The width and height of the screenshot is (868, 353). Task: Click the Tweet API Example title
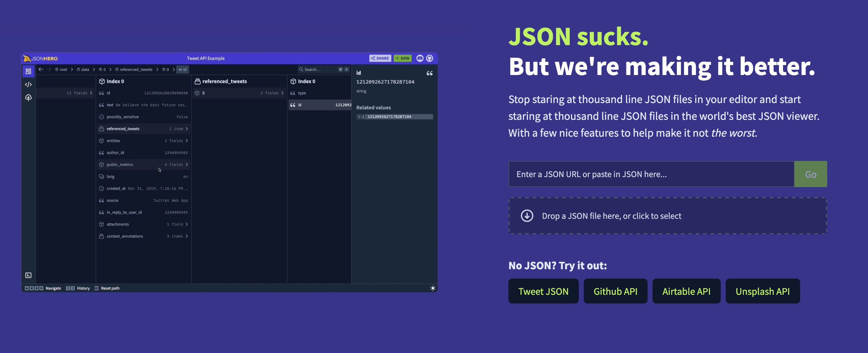[x=205, y=58]
